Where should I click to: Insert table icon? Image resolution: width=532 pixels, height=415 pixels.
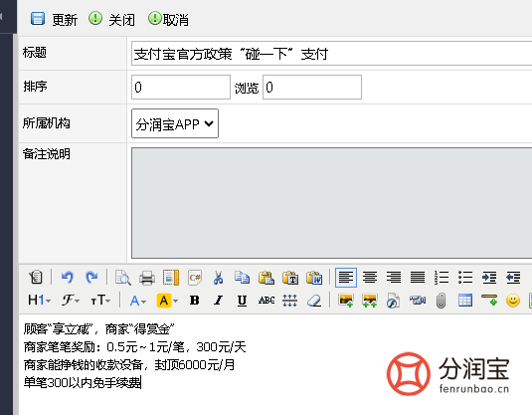pos(465,301)
